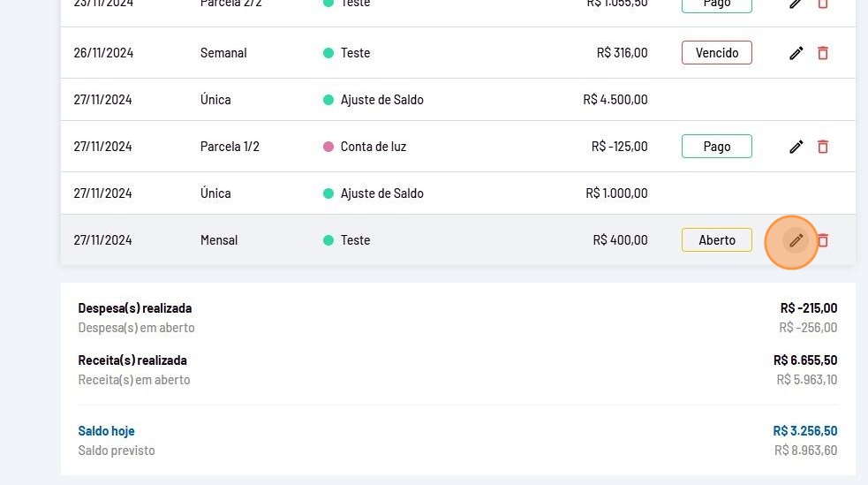Click the Saldo hoje label
The height and width of the screenshot is (485, 868).
coord(106,431)
